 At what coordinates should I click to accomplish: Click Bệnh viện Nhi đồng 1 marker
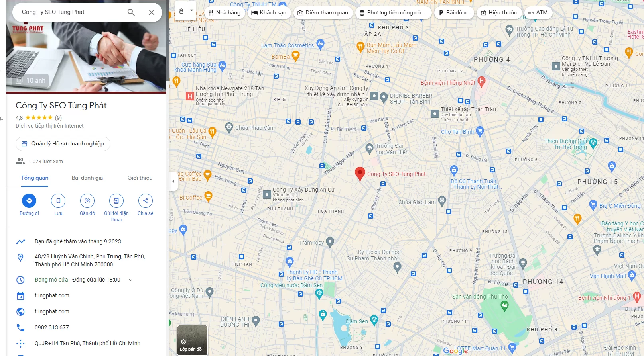(637, 297)
